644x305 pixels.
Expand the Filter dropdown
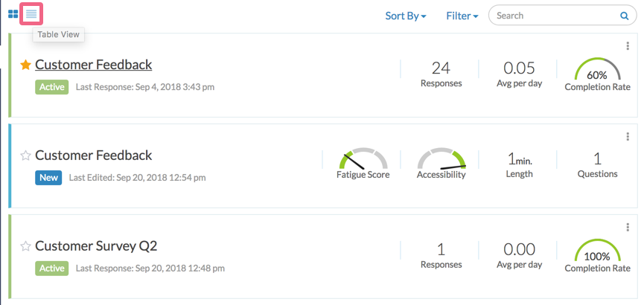(462, 15)
